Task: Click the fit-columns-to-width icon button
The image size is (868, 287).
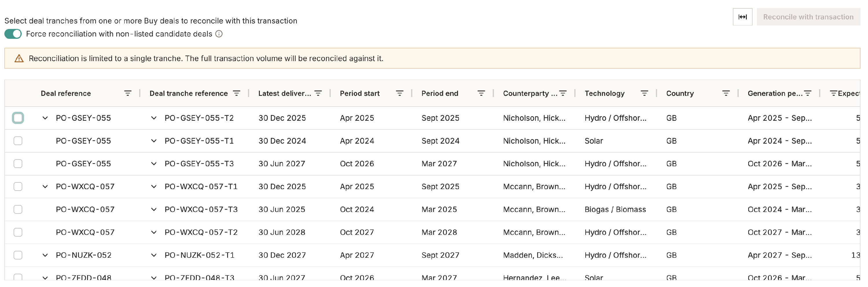Action: [x=742, y=17]
